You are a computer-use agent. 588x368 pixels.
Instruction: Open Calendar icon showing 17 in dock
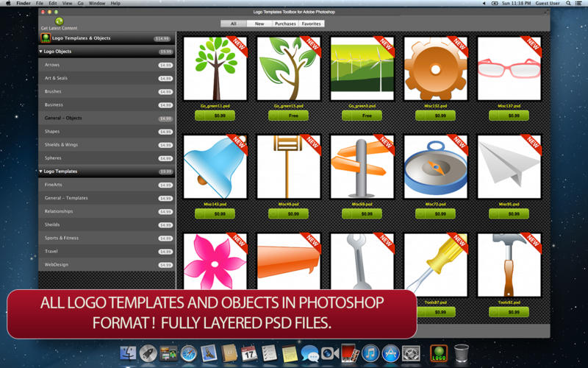click(249, 353)
